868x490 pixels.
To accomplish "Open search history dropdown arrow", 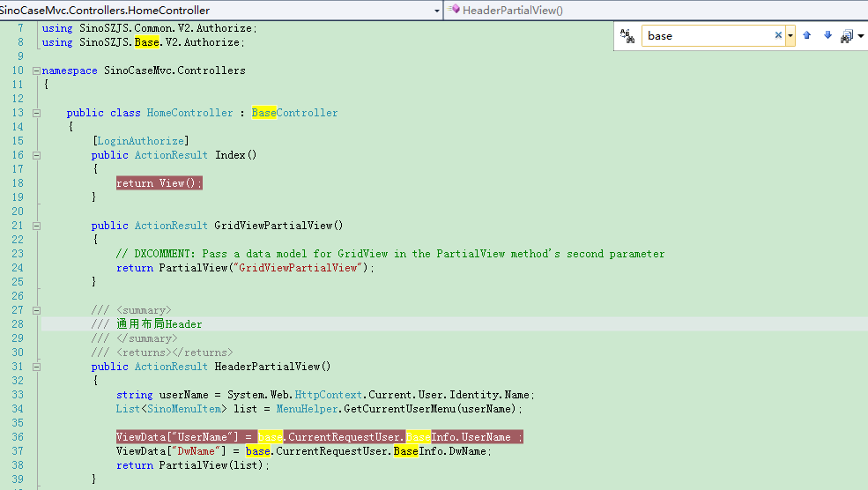I will coord(790,36).
